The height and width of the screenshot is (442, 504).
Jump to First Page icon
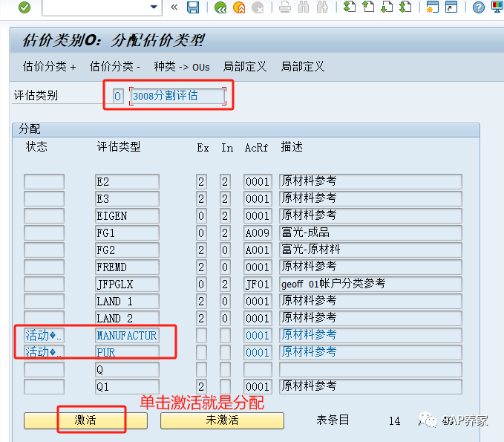coord(350,7)
